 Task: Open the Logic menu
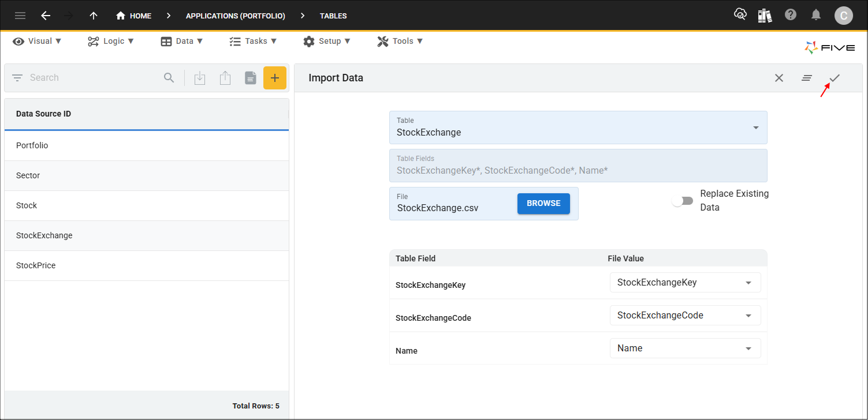111,41
